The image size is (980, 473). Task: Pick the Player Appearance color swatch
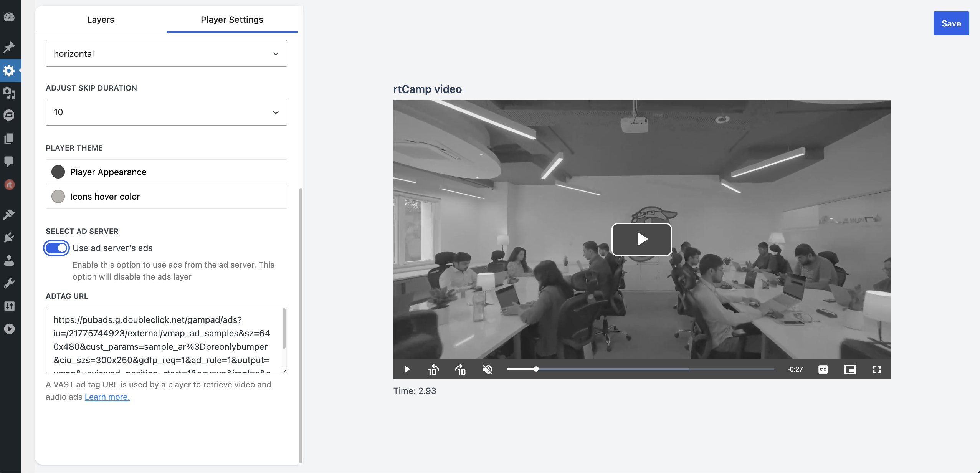[x=58, y=172]
